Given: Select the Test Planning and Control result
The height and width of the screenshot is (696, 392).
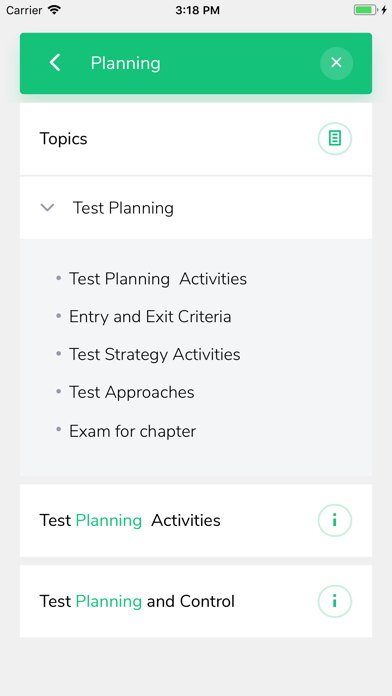Looking at the screenshot, I should click(196, 601).
